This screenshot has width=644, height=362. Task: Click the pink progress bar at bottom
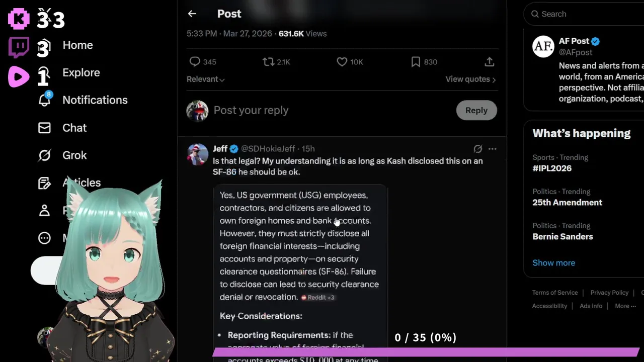pyautogui.click(x=426, y=352)
